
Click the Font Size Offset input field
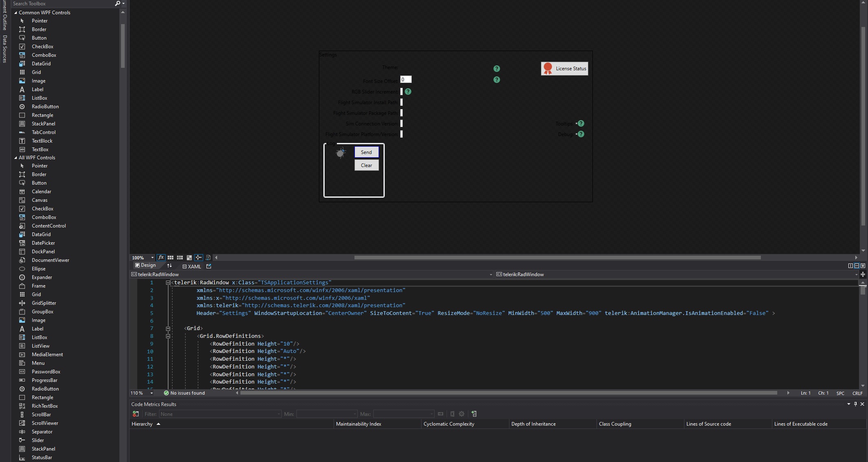click(406, 80)
